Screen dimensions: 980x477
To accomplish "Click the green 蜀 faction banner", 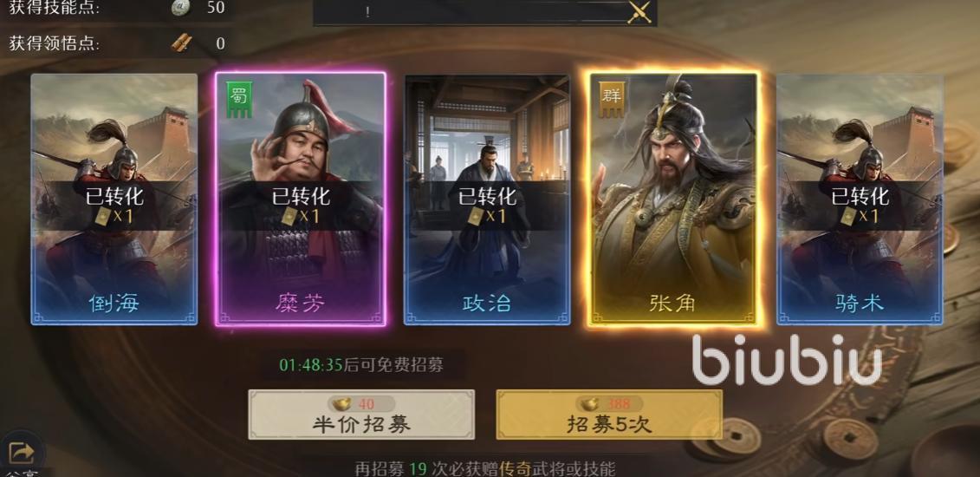I will pos(239,99).
